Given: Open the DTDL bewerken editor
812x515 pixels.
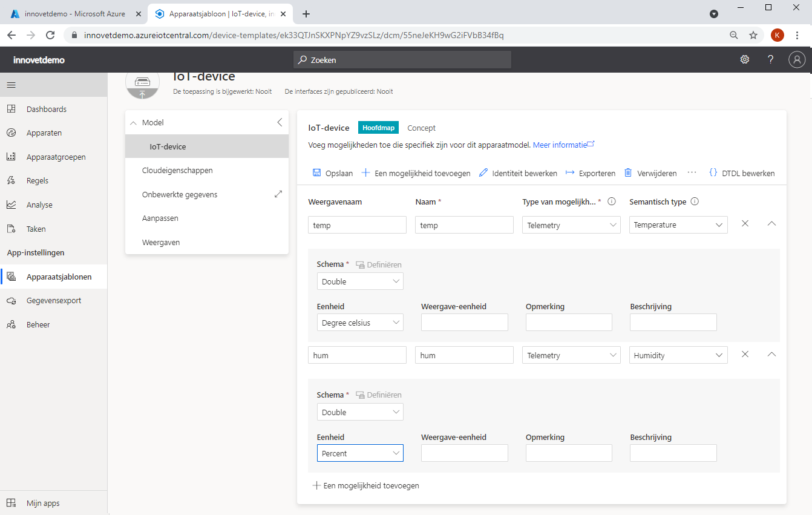Looking at the screenshot, I should pyautogui.click(x=741, y=173).
